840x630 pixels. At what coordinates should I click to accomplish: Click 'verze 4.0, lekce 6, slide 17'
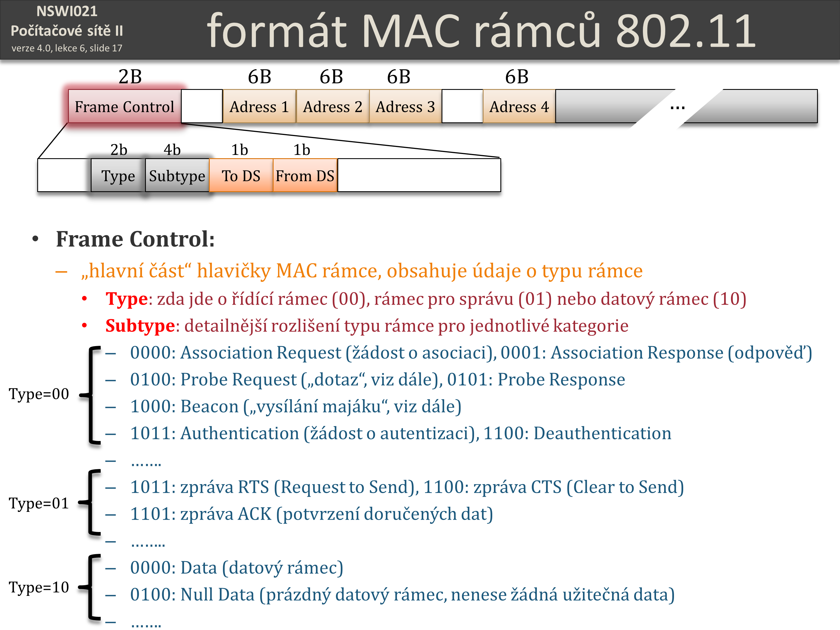pos(67,48)
